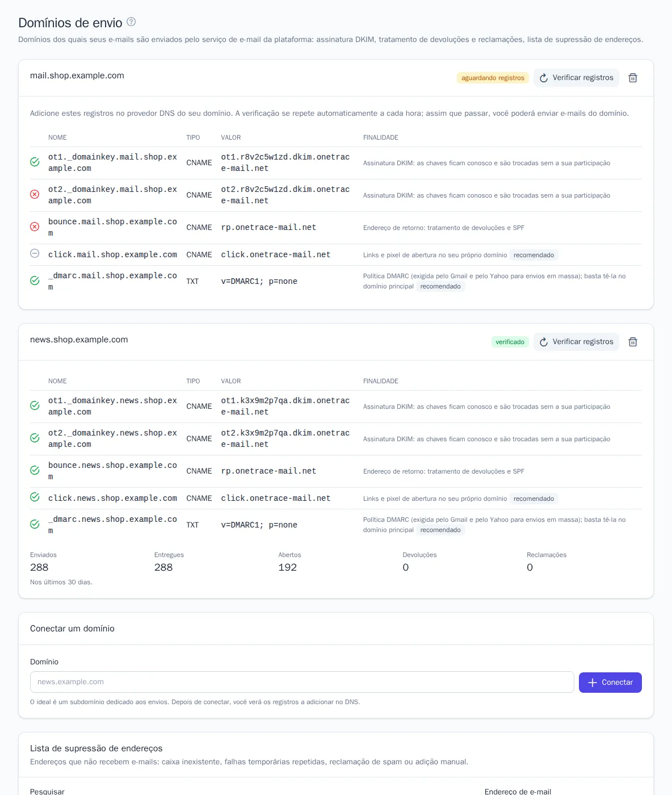Select click.onetrace-mail.net value in click.mail row
The width and height of the screenshot is (672, 795).
point(276,254)
